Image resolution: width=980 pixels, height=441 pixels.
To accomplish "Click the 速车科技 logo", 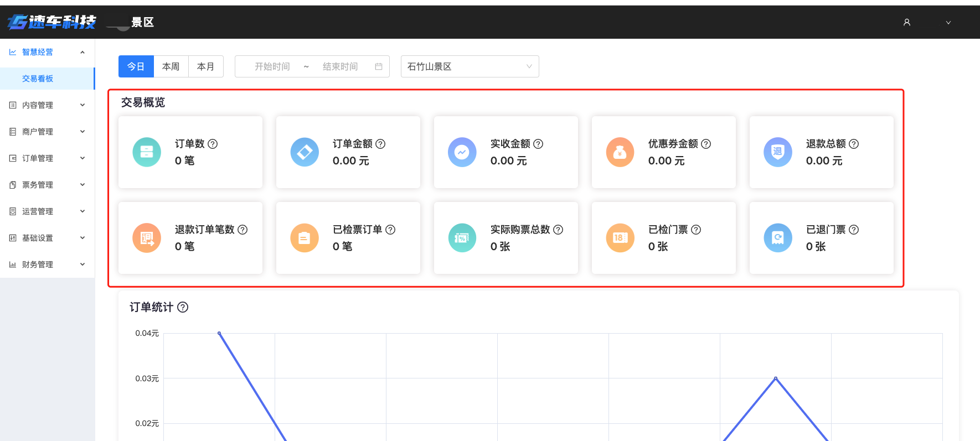I will coord(51,22).
